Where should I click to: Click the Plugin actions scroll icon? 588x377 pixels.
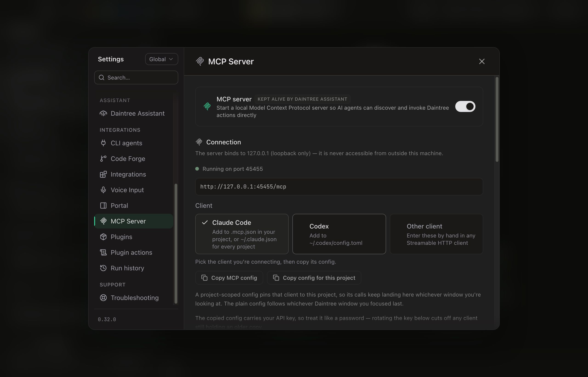(103, 252)
